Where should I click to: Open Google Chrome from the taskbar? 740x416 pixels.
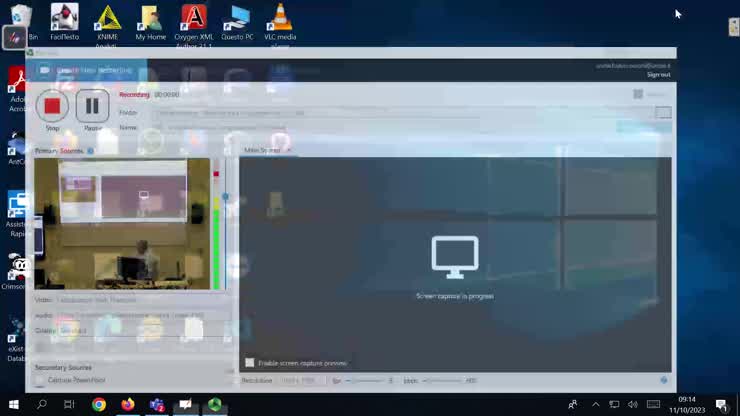point(99,405)
